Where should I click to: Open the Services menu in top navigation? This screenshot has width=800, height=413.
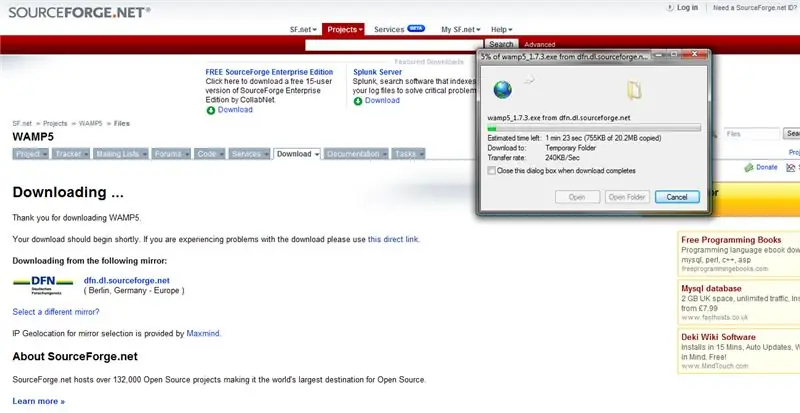coord(389,30)
